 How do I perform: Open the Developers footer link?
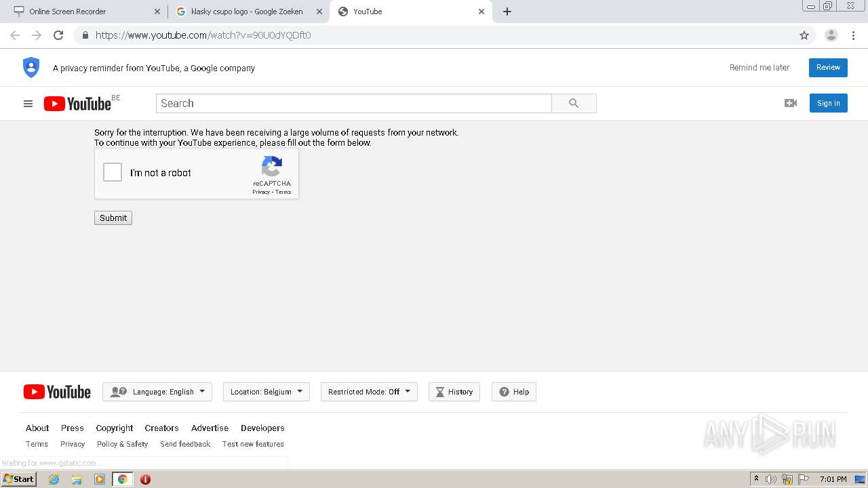[x=262, y=428]
